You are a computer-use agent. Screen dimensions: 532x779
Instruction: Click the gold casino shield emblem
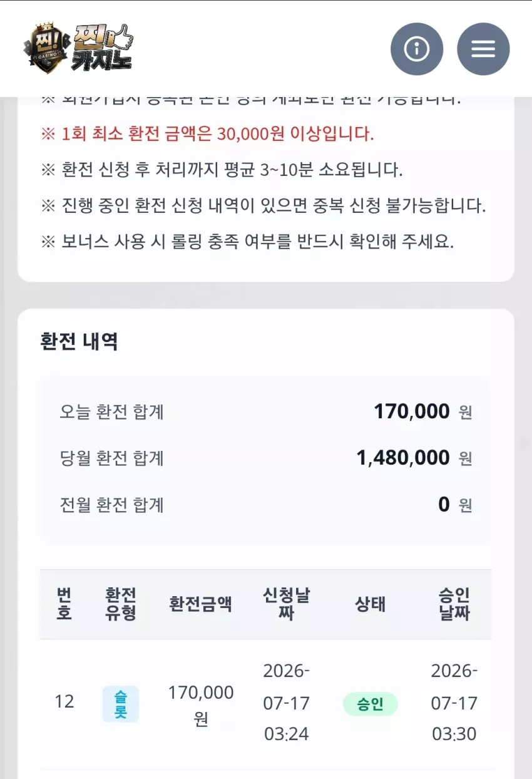(x=46, y=49)
